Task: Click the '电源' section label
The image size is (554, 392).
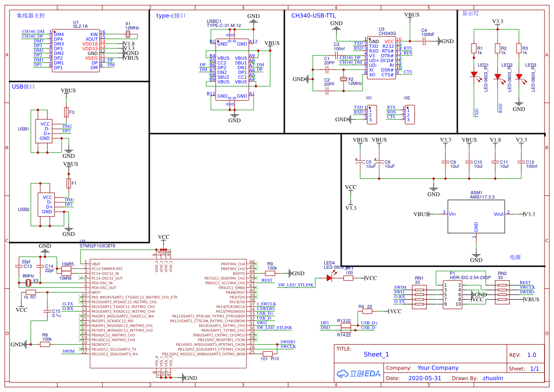Action: 515,257
